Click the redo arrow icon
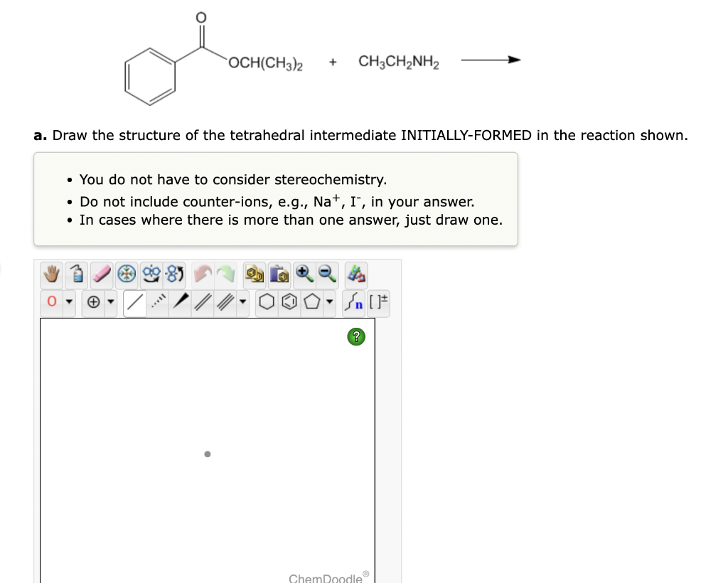 (x=227, y=274)
